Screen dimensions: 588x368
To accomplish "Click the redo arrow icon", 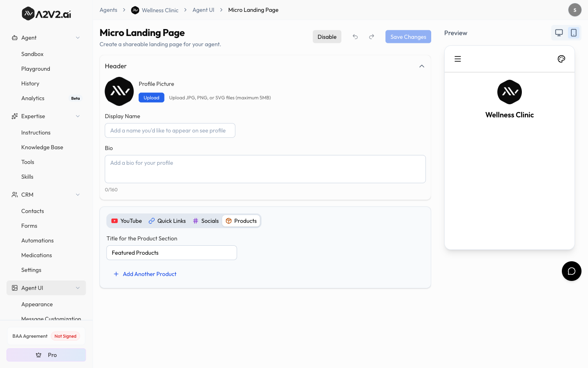I will 372,37.
